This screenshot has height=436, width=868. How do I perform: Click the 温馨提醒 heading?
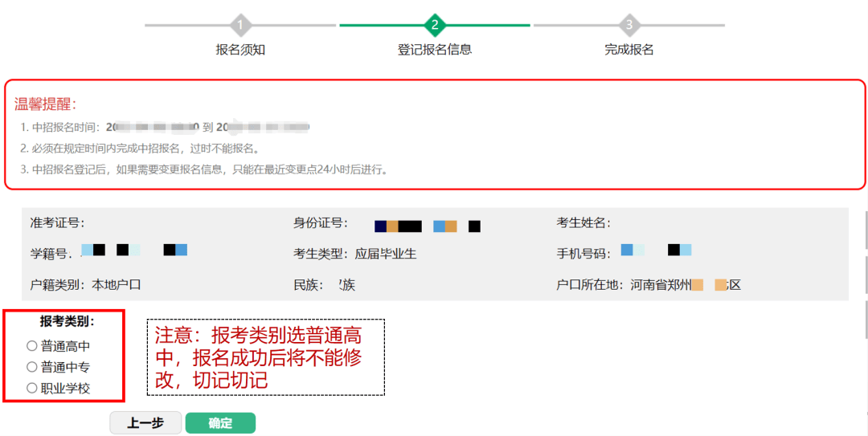tap(45, 104)
